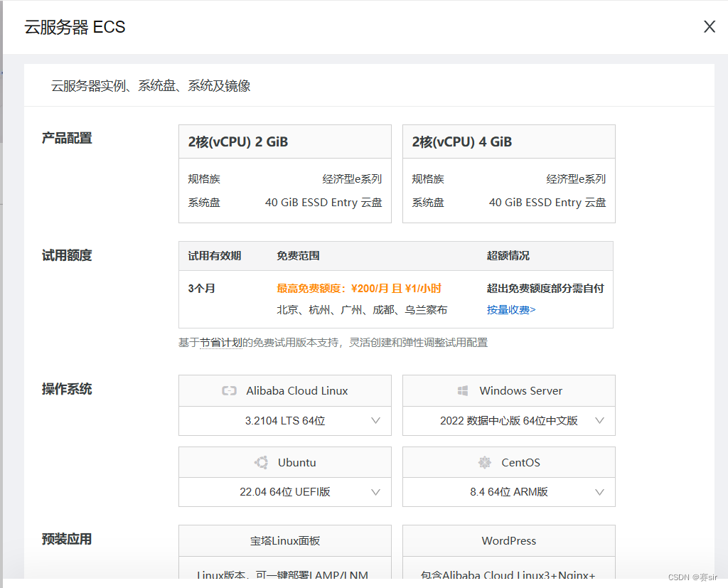Click the 超出免费额度部分需自付 text
The width and height of the screenshot is (728, 588).
click(x=545, y=289)
